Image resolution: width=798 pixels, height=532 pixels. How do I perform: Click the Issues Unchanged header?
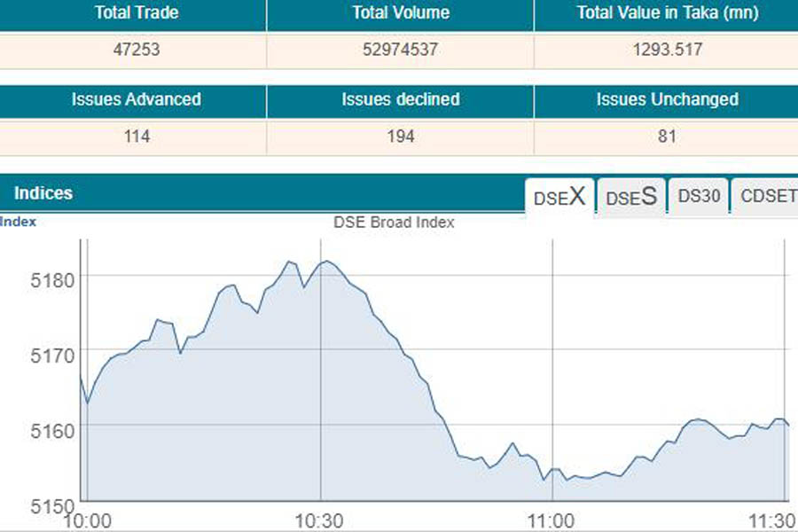[x=666, y=100]
